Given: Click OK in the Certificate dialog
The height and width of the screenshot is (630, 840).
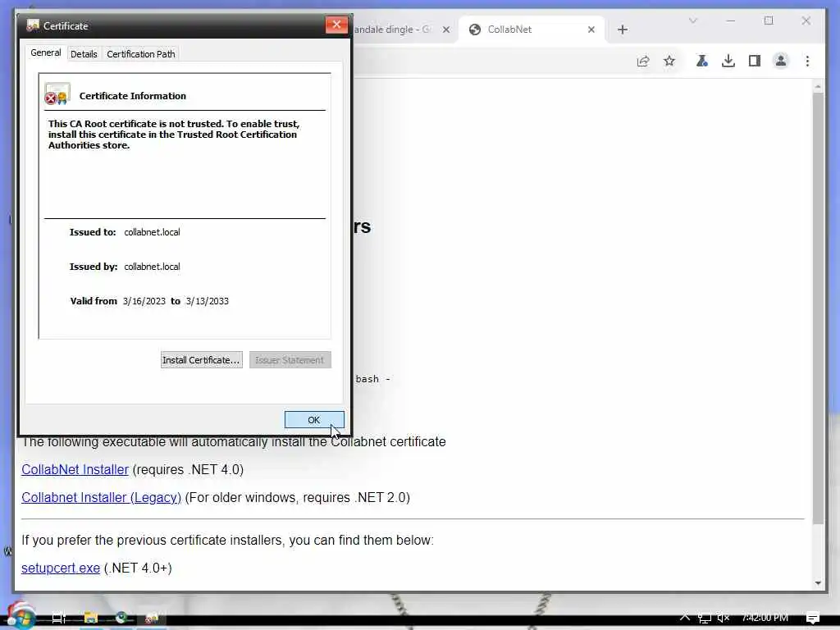Looking at the screenshot, I should [314, 420].
